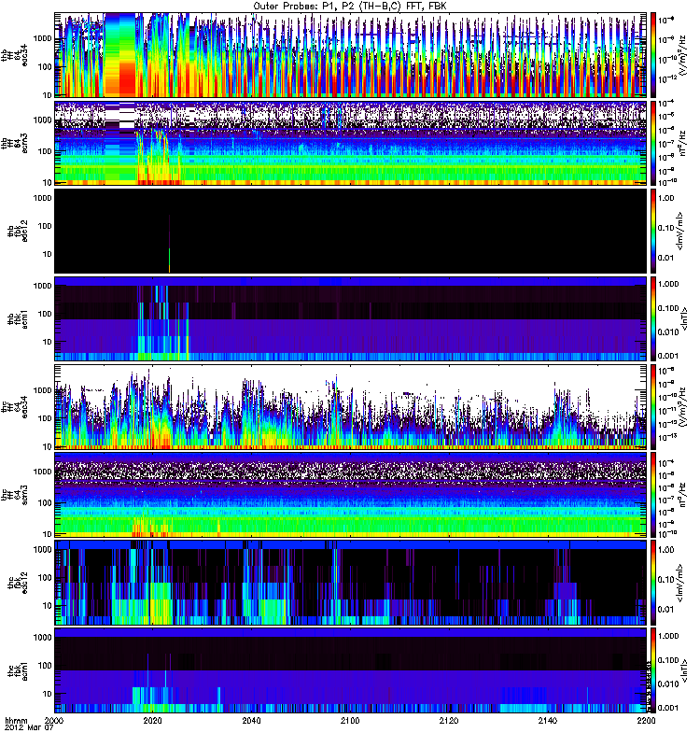This screenshot has width=700, height=747.
Task: Click the "10" tick of thc fbk edc12 panel
Action: [x=48, y=606]
